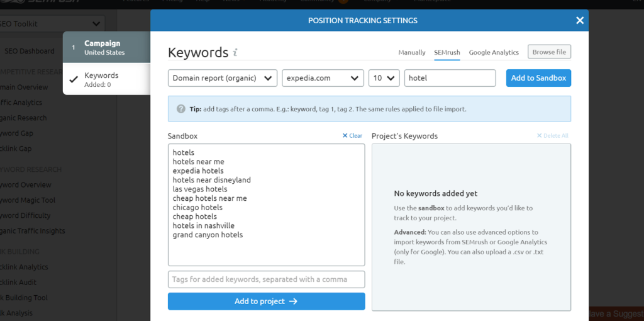Click the X icon next to Clear
644x321 pixels.
345,135
